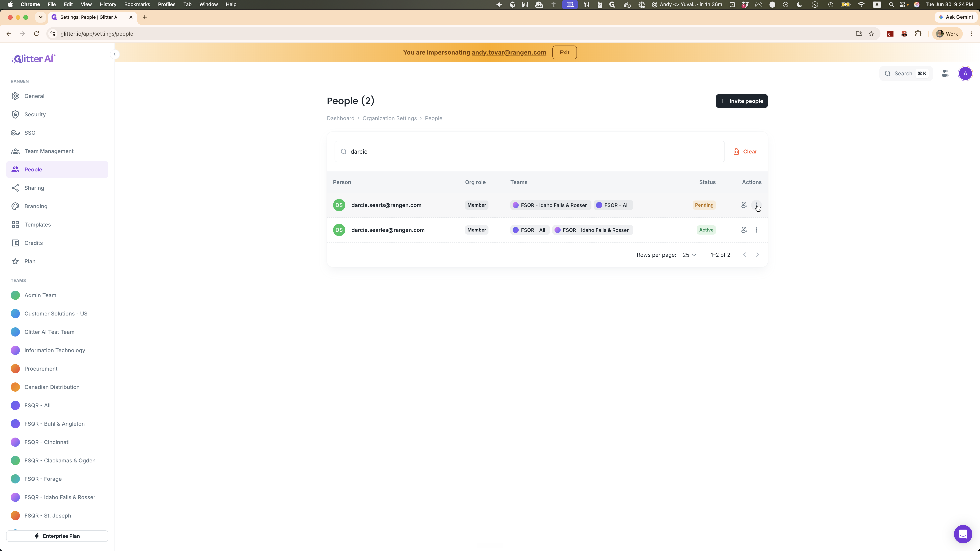Manage teams icon for darcie.searls@rangen.com

coord(744,205)
